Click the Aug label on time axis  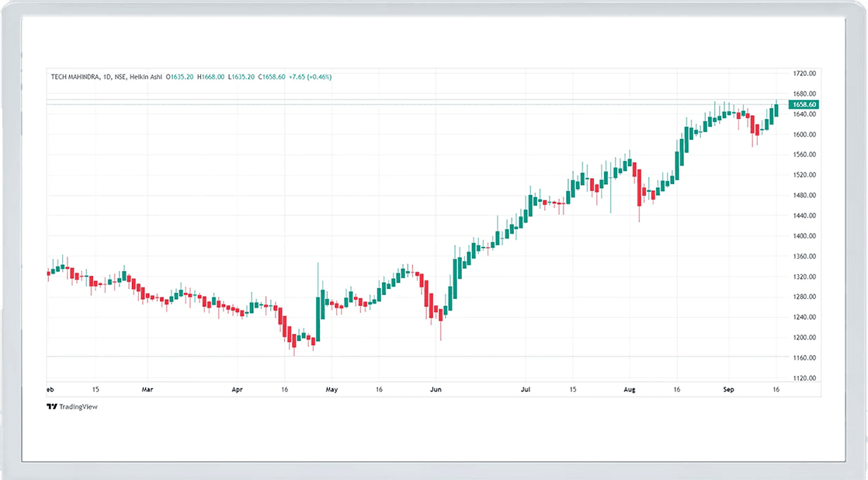coord(630,388)
